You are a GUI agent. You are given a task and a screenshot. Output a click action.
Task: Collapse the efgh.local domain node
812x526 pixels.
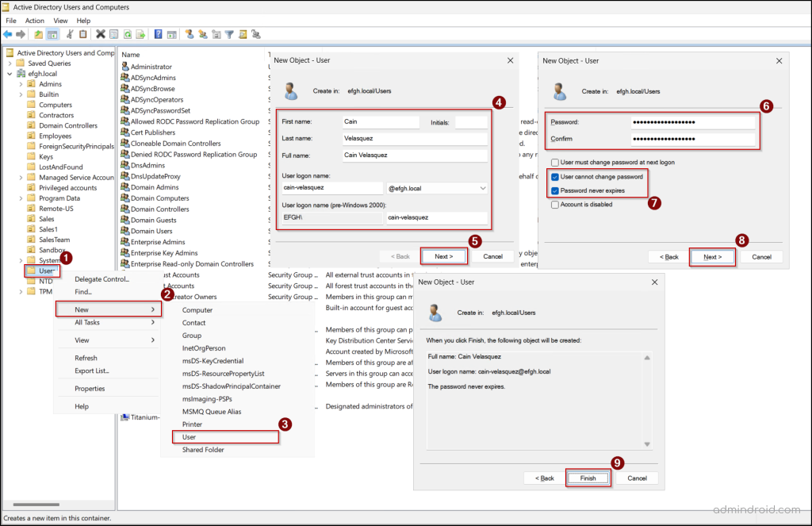click(x=10, y=74)
